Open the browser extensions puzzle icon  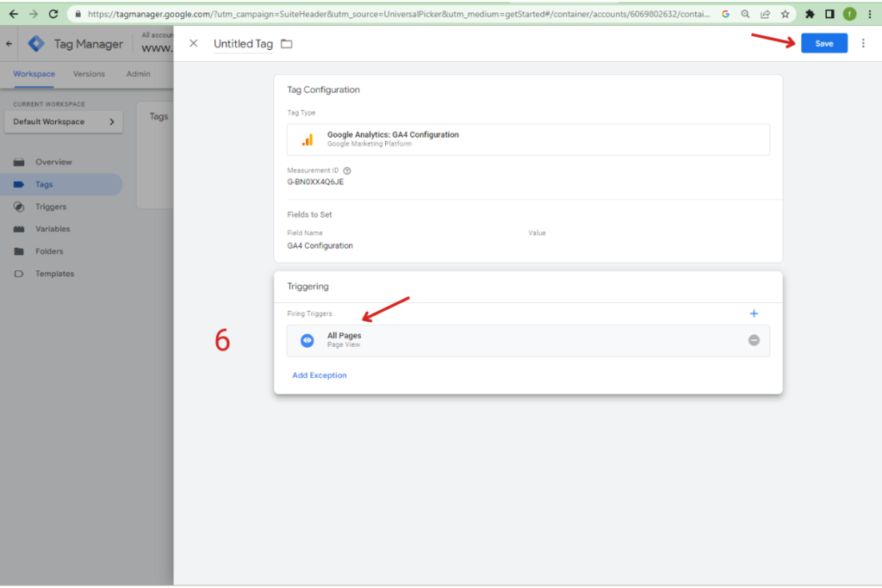(x=810, y=14)
